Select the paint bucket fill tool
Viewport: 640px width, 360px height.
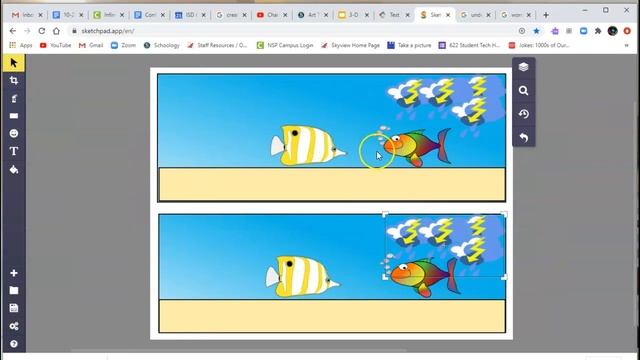point(13,169)
